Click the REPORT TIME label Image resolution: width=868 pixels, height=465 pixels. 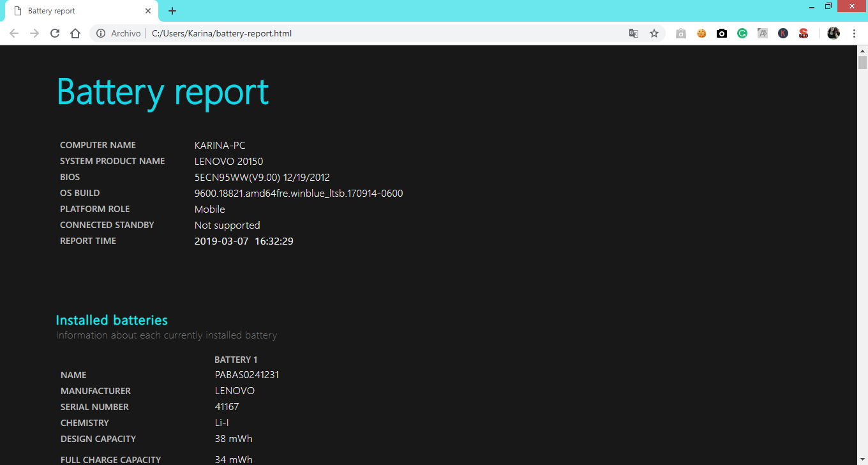tap(88, 241)
